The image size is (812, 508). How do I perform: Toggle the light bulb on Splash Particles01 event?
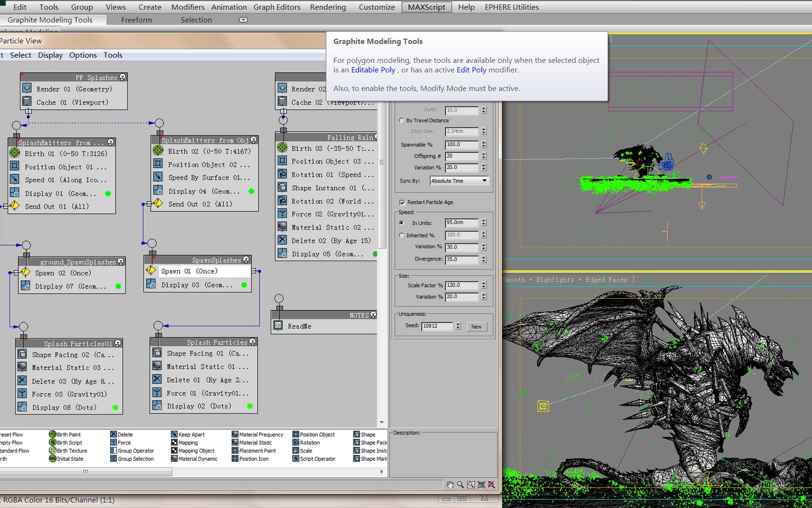[x=118, y=343]
